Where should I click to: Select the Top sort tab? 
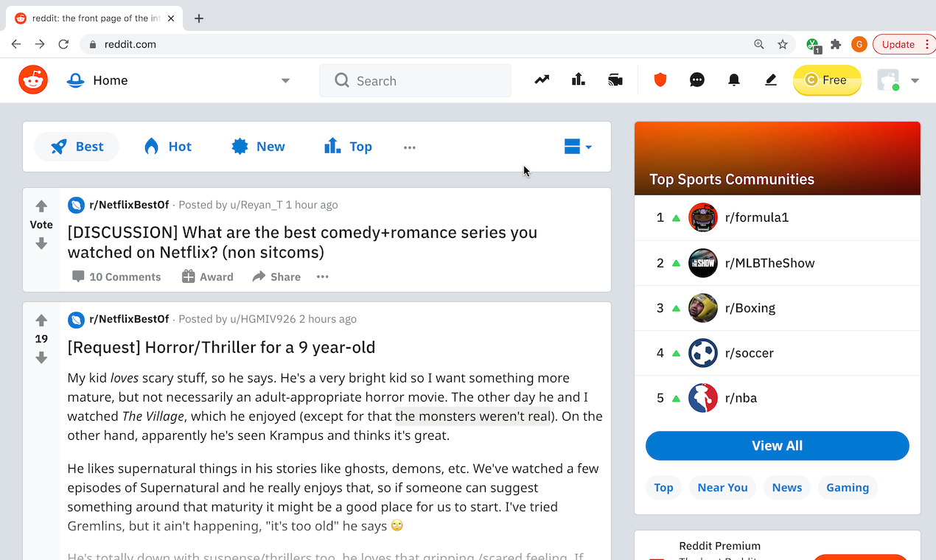[348, 147]
